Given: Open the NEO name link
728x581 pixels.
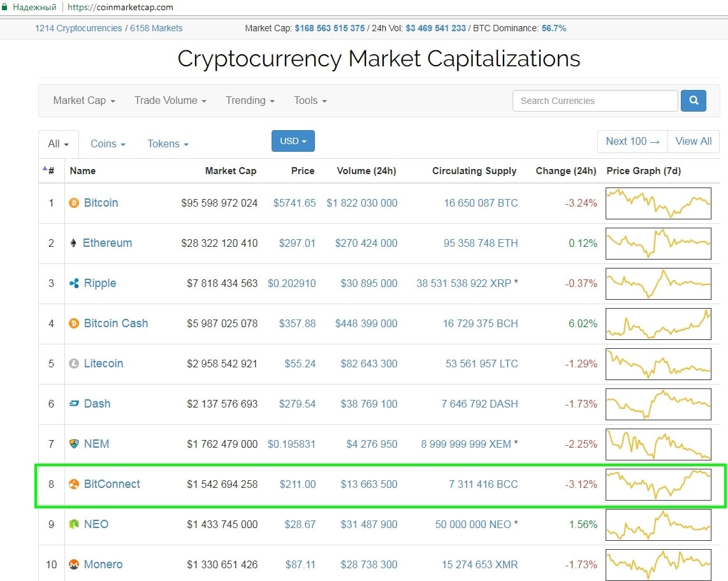Looking at the screenshot, I should click(96, 524).
